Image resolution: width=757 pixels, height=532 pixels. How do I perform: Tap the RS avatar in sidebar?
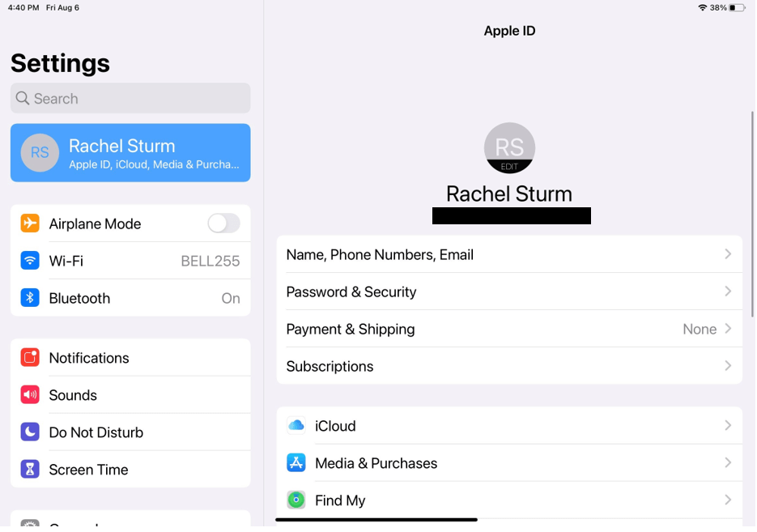(x=40, y=152)
